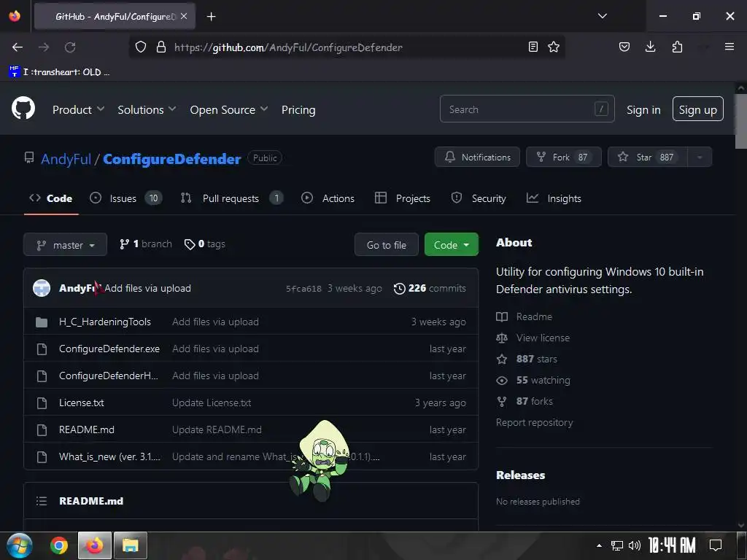The width and height of the screenshot is (747, 560).
Task: Click the address bar padlock icon
Action: (x=161, y=47)
